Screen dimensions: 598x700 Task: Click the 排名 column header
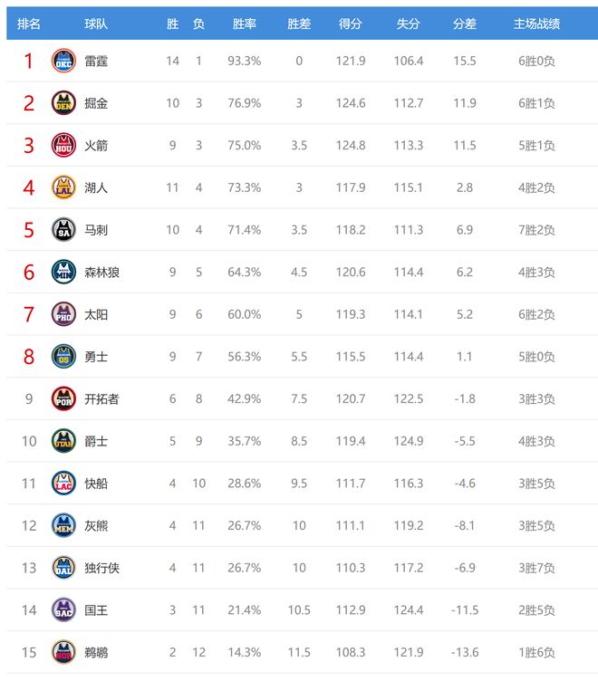[x=29, y=24]
